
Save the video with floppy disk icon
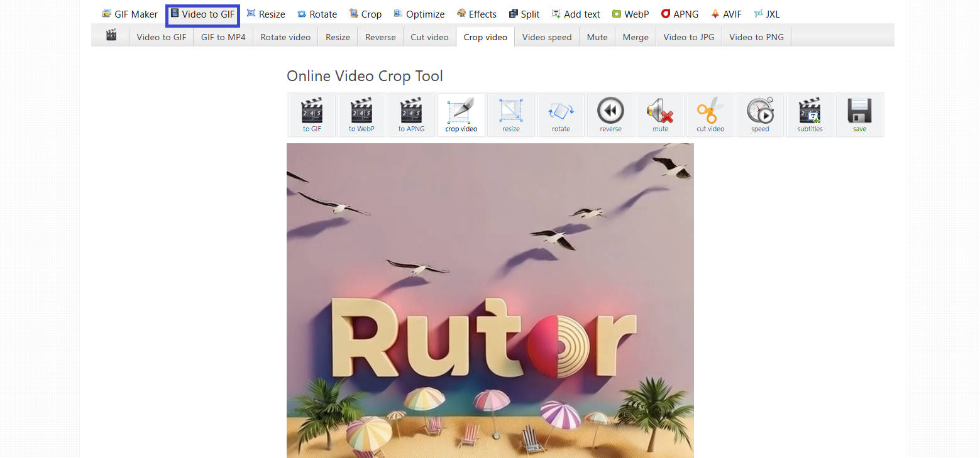pos(859,114)
